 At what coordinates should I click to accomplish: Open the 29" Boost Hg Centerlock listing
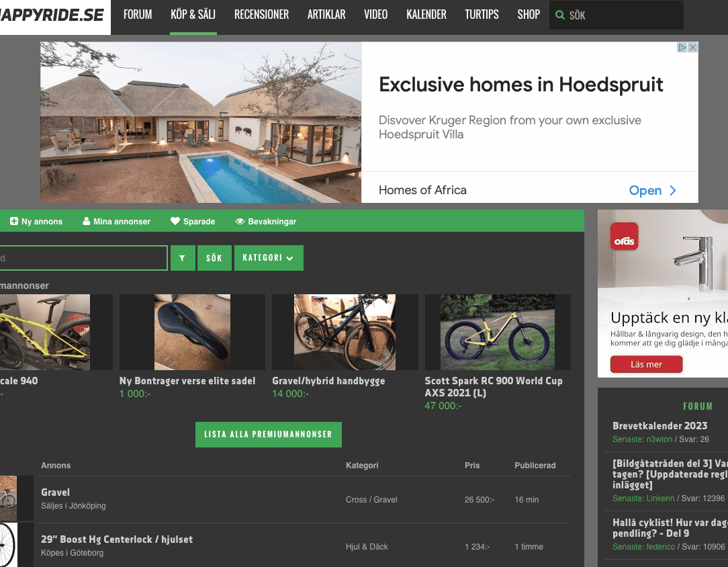click(117, 539)
